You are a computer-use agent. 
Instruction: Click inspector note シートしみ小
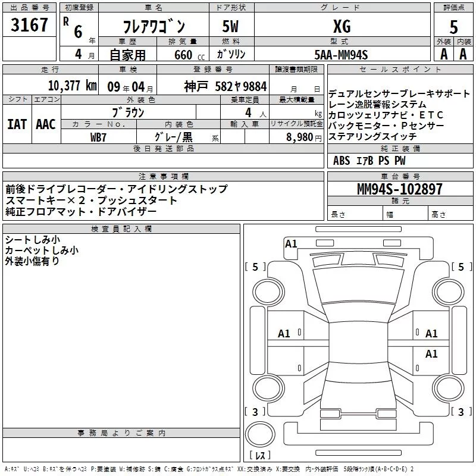tap(33, 240)
